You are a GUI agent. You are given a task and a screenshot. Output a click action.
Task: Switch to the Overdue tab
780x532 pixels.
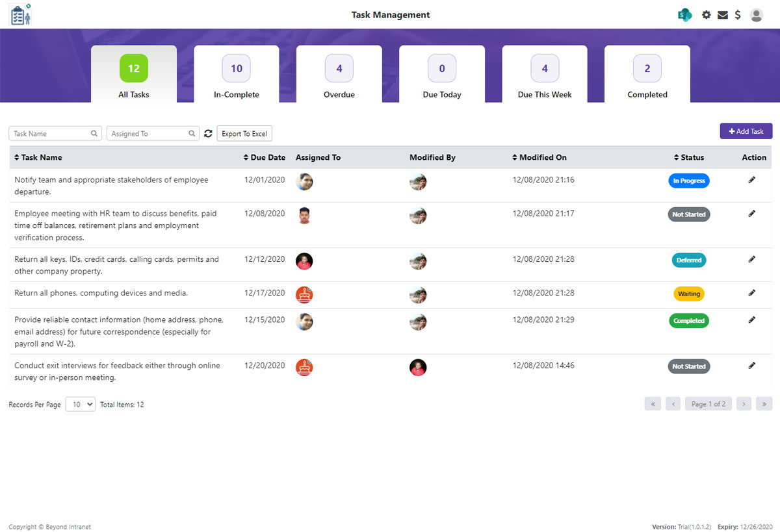pos(339,73)
